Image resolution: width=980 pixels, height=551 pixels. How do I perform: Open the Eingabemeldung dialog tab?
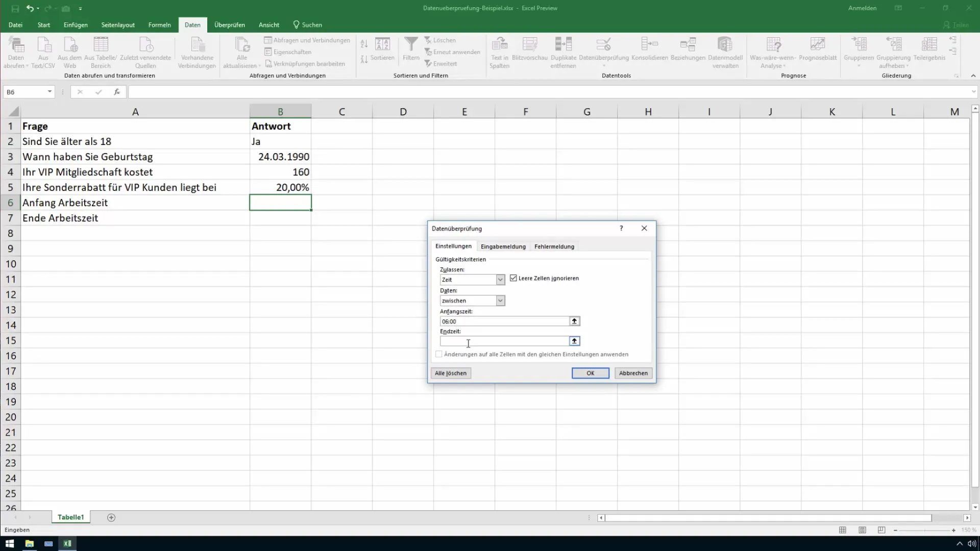(503, 246)
